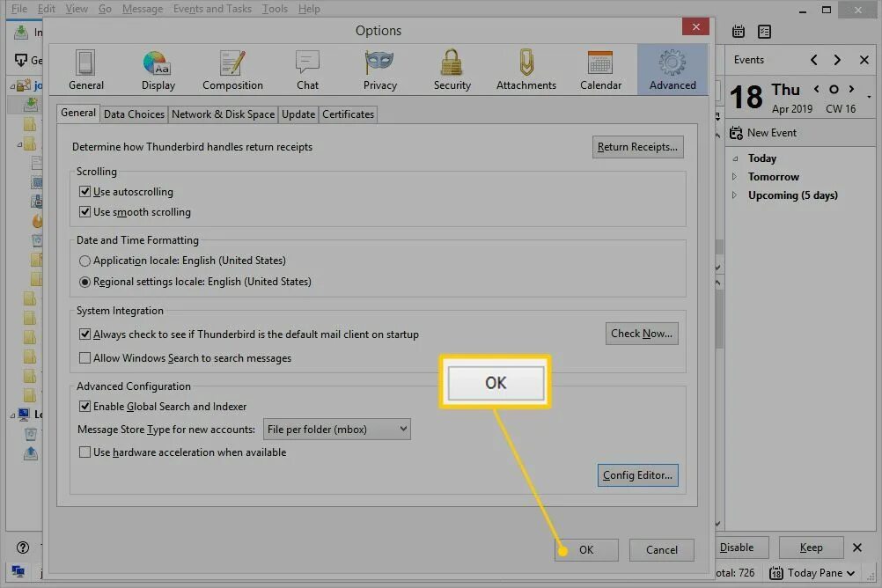Image resolution: width=882 pixels, height=588 pixels.
Task: Select Application locale radio button
Action: click(85, 261)
